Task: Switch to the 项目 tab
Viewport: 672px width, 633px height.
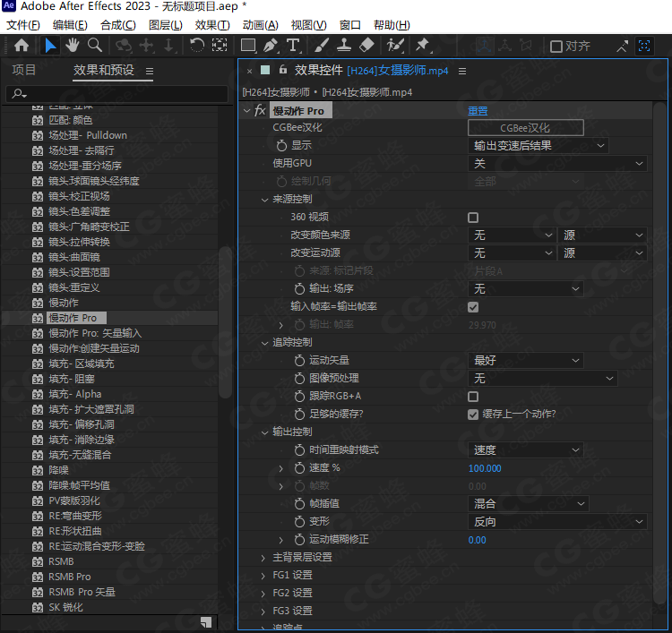Action: (24, 70)
